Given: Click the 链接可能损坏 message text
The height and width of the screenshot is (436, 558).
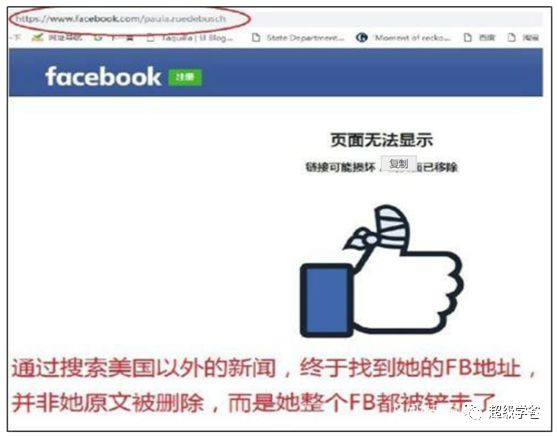Looking at the screenshot, I should pyautogui.click(x=341, y=167).
